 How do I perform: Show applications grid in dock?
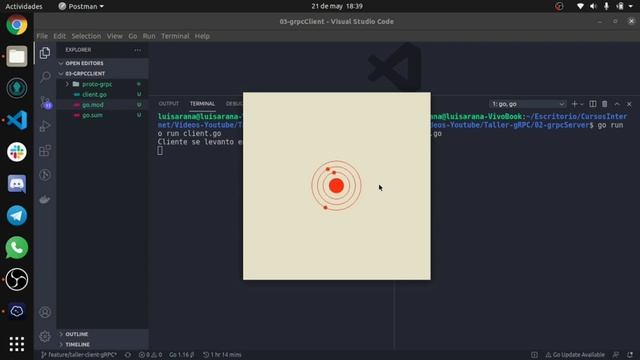[x=17, y=344]
